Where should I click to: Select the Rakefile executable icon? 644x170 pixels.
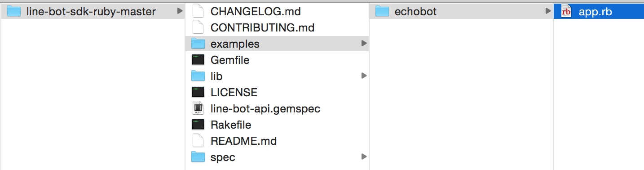pyautogui.click(x=198, y=125)
